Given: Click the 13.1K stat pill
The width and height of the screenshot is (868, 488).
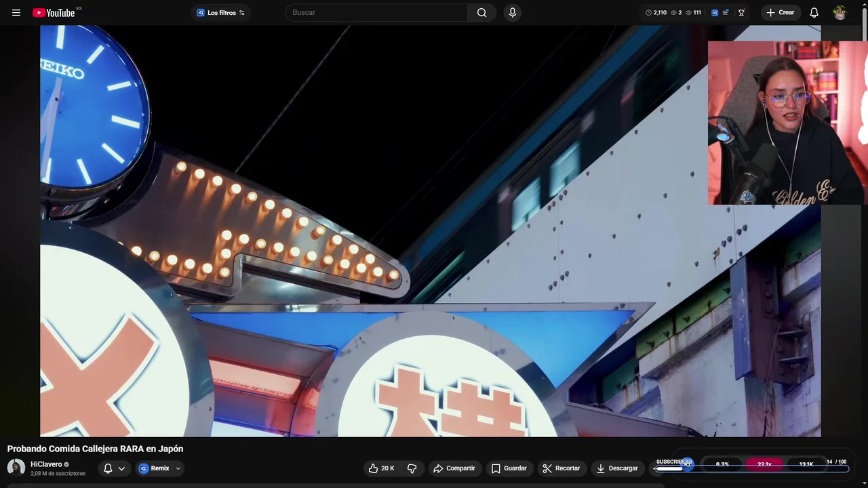Looking at the screenshot, I should click(806, 464).
